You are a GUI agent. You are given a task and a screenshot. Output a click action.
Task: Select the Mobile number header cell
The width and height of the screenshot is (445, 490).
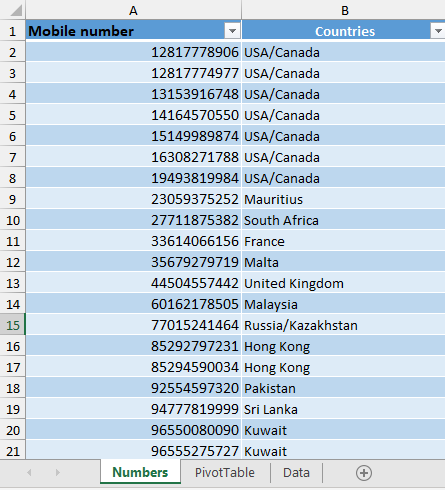coord(133,31)
